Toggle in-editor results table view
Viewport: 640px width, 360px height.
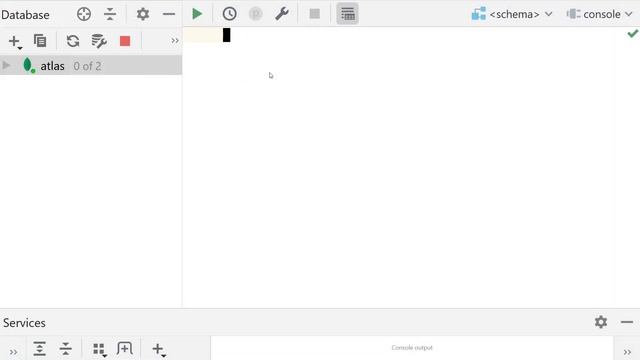tap(347, 14)
